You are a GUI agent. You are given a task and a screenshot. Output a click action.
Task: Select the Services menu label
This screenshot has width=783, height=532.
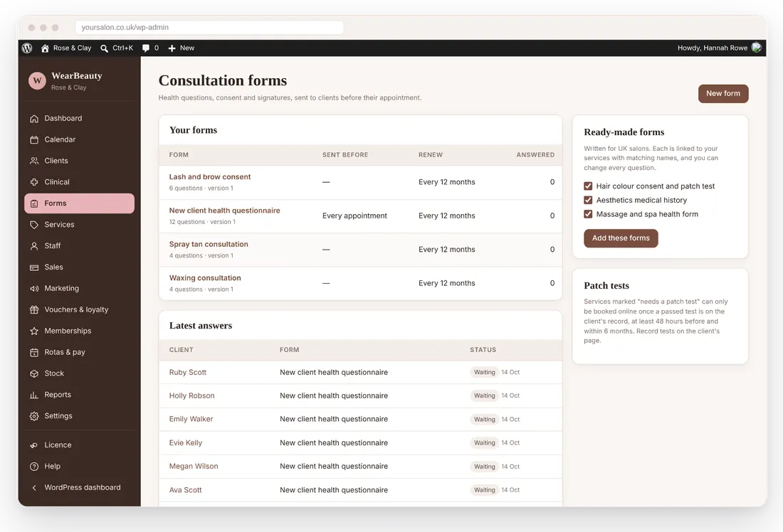[x=59, y=225]
